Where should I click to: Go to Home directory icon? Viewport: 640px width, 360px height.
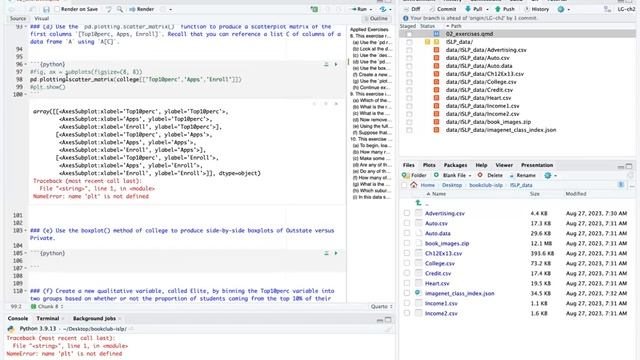tap(413, 185)
